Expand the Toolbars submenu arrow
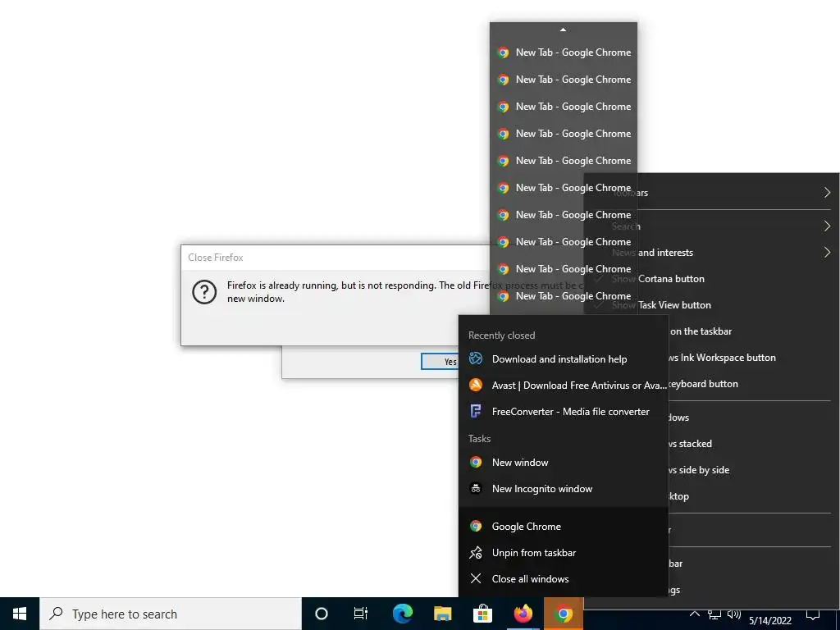 pyautogui.click(x=827, y=192)
